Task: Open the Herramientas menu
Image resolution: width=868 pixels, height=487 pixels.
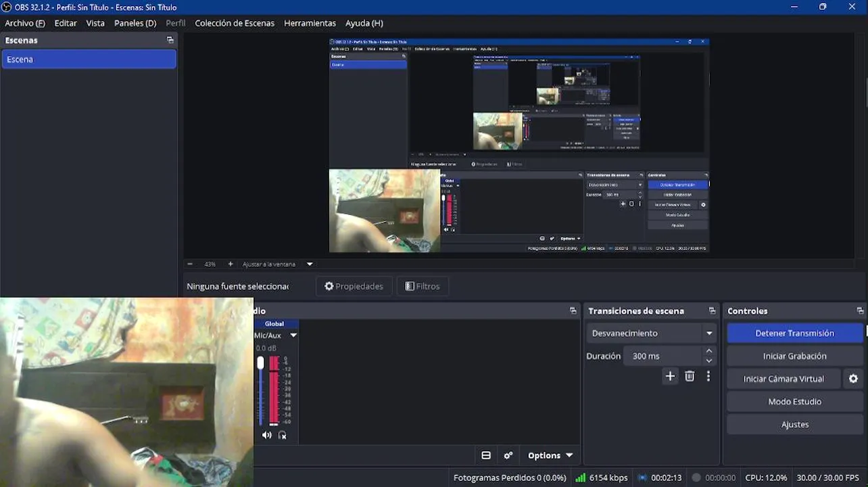Action: point(310,23)
